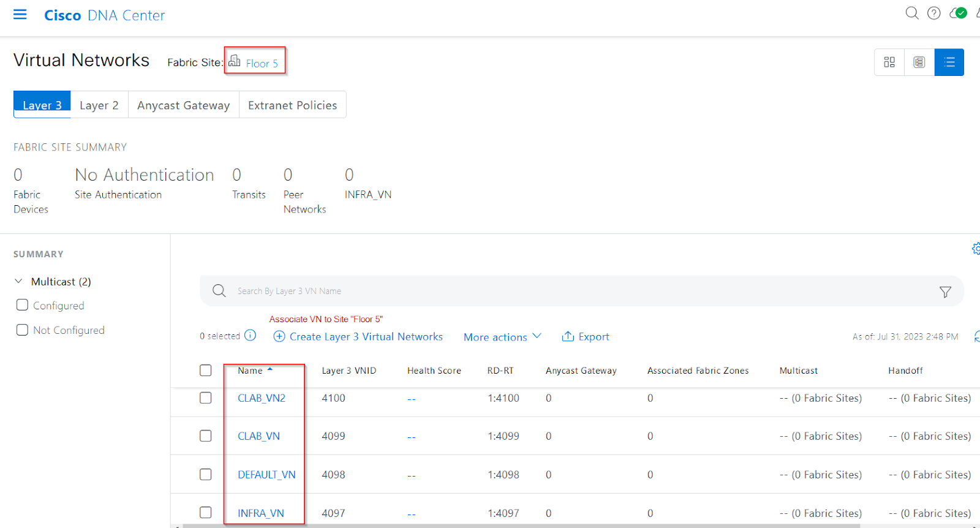Select the Layer 3 tab

point(42,105)
